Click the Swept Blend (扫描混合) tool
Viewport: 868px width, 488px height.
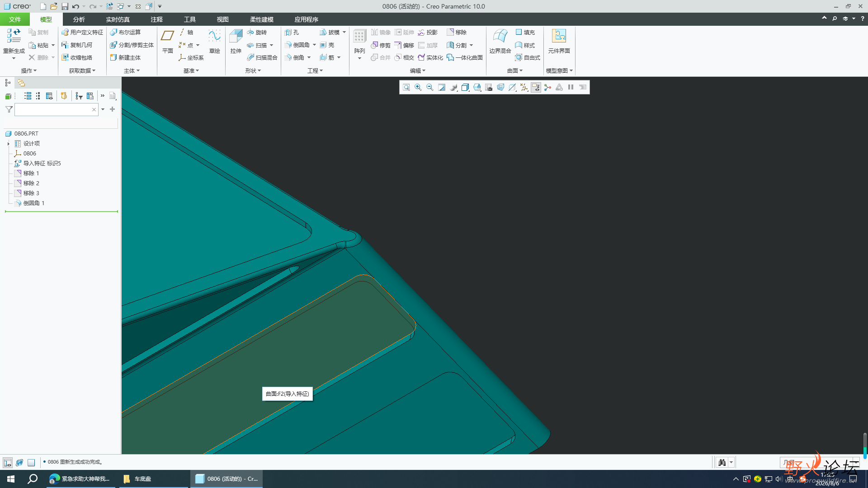pos(262,58)
